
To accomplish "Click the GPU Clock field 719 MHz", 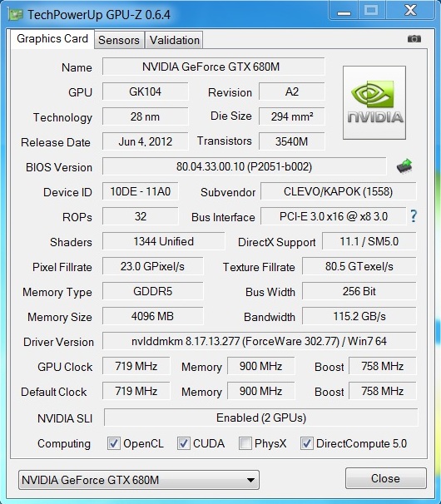I will [136, 366].
